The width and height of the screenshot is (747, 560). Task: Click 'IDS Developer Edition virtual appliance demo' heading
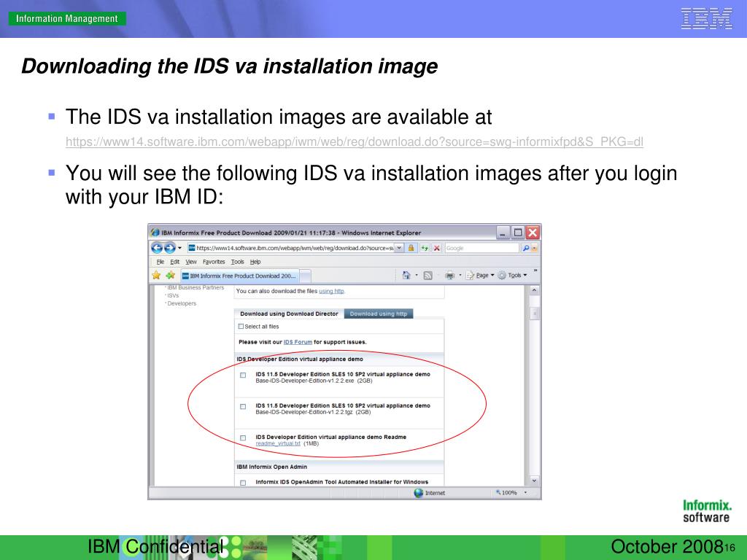pos(300,359)
